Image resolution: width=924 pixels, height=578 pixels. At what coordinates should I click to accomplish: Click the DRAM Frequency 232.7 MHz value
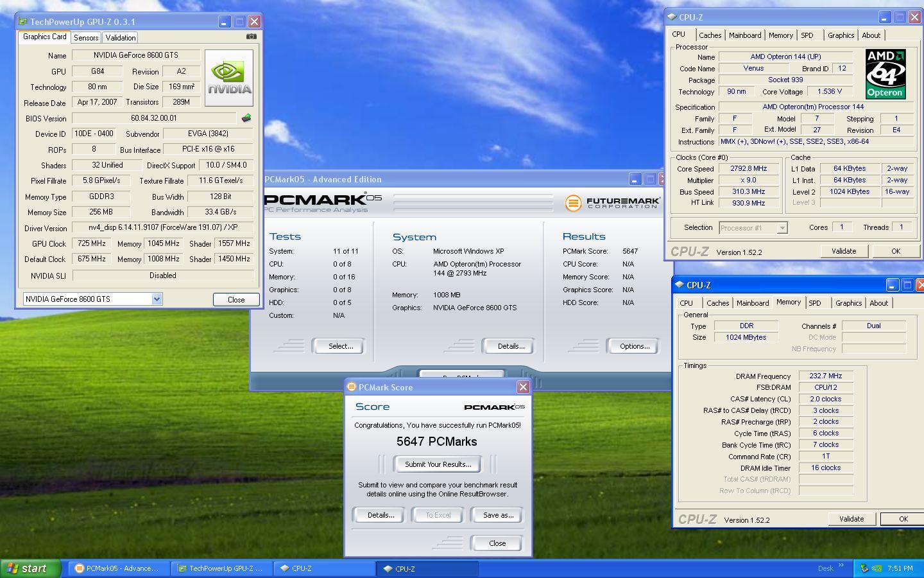[x=826, y=376]
